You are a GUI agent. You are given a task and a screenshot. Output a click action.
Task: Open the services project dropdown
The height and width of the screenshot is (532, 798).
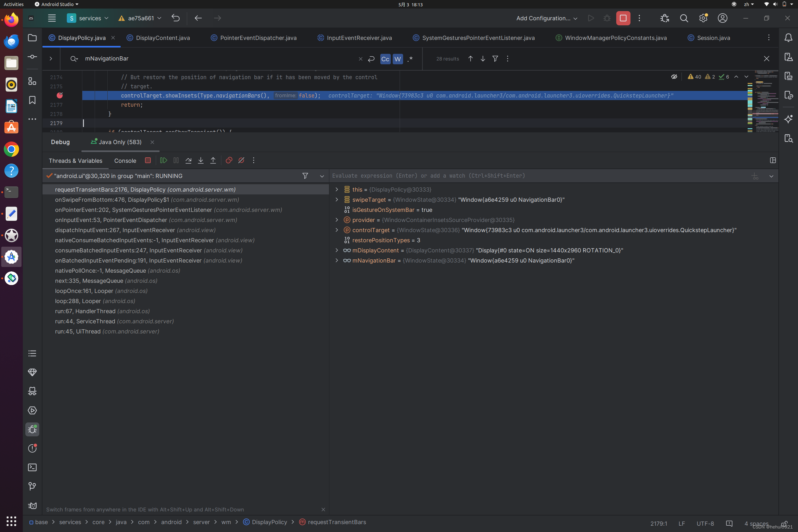[88, 18]
